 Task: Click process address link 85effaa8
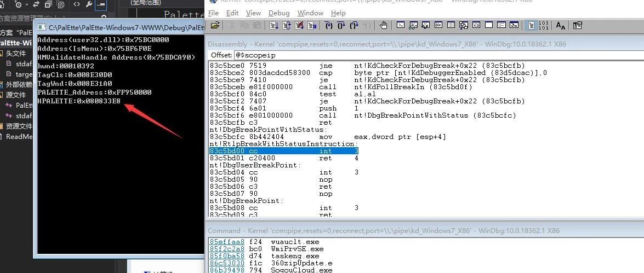[x=227, y=242]
